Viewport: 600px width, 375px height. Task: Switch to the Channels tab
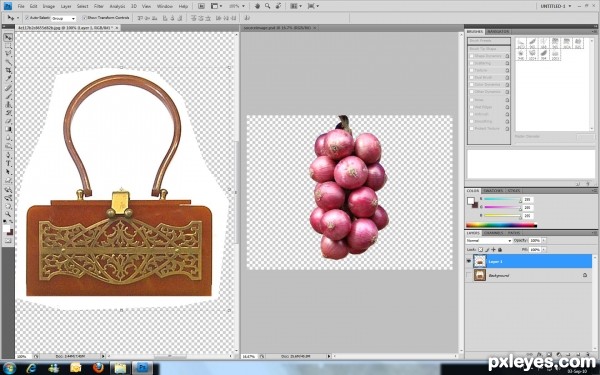click(493, 233)
